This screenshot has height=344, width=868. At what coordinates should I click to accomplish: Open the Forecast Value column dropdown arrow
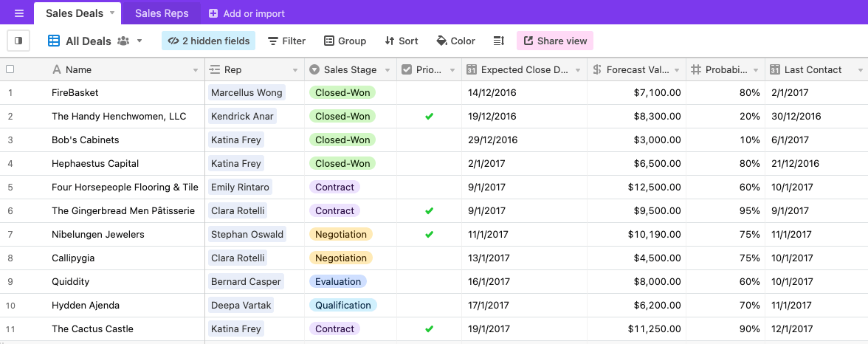pos(676,70)
